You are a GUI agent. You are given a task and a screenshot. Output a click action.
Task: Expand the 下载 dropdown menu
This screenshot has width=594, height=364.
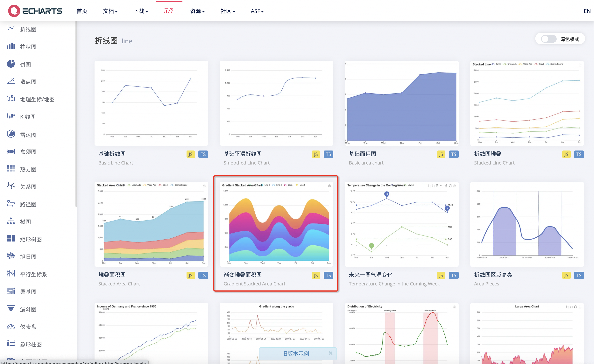pos(141,11)
